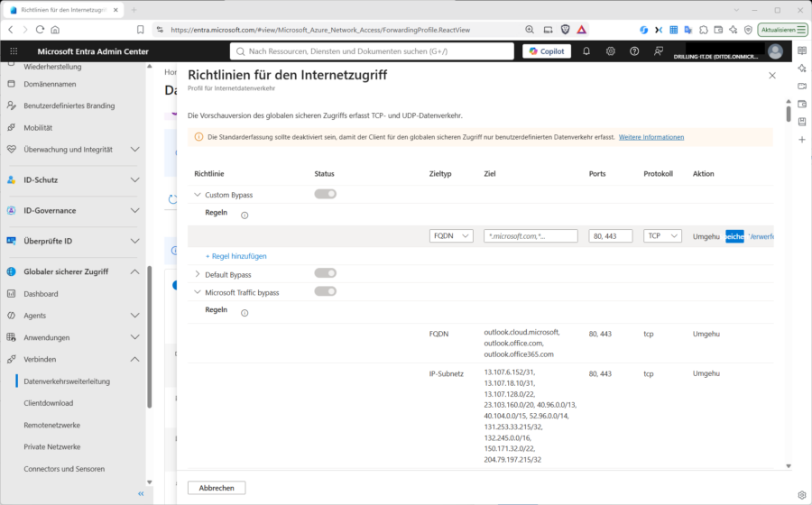Click the panel vertical scrollbar thumb

tap(789, 114)
